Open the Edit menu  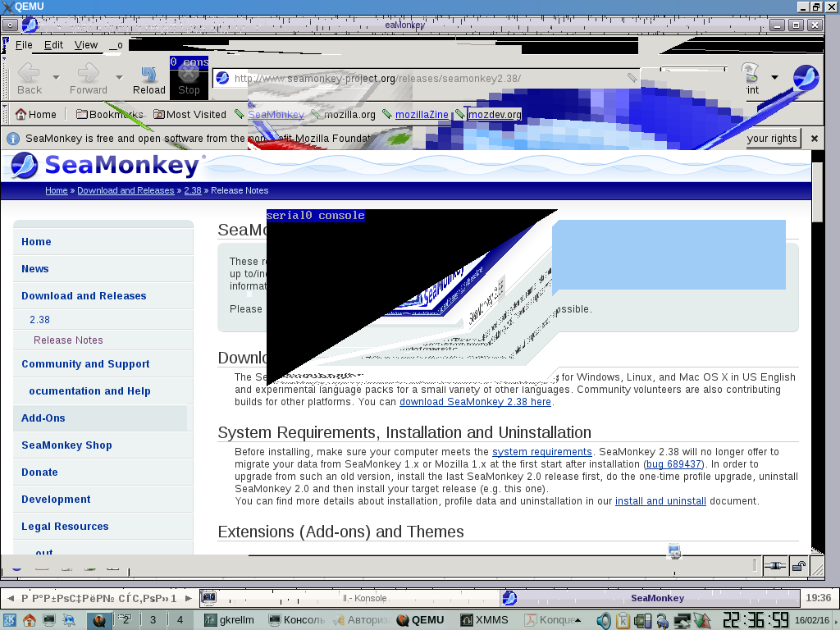[x=53, y=45]
